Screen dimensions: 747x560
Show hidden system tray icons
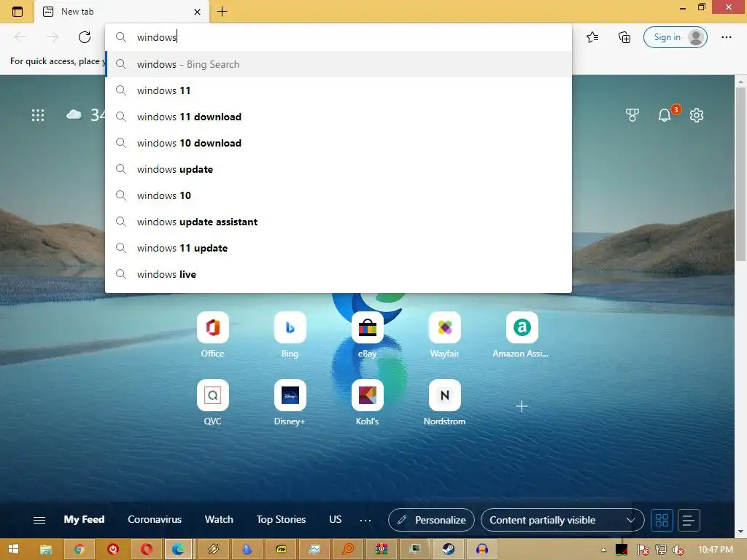[x=603, y=550]
